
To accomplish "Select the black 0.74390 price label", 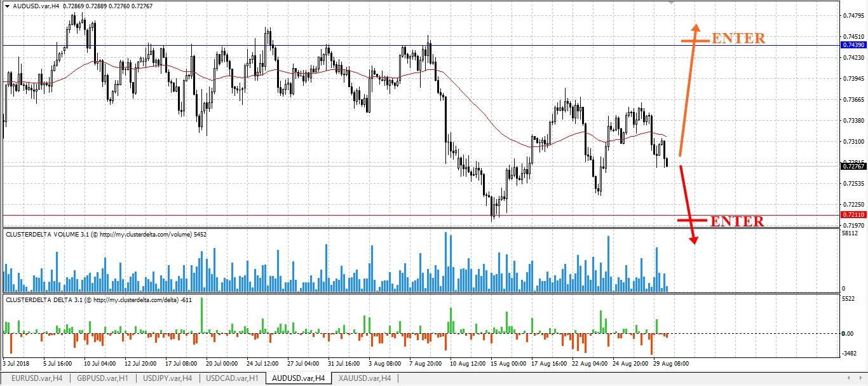I will click(853, 45).
